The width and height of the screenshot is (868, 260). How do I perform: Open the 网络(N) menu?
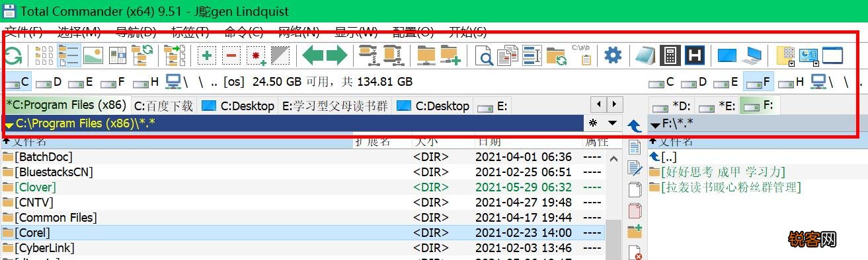(298, 32)
